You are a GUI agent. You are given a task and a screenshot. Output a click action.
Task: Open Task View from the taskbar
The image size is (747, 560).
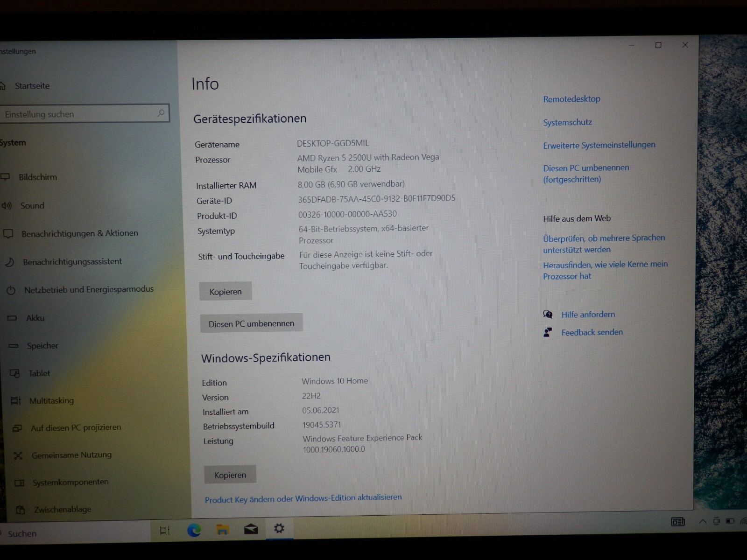tap(164, 531)
